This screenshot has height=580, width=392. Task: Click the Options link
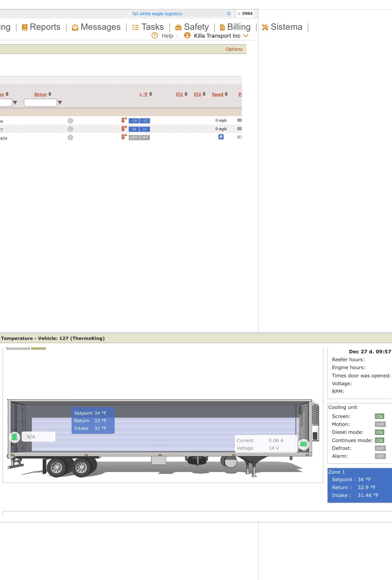234,49
